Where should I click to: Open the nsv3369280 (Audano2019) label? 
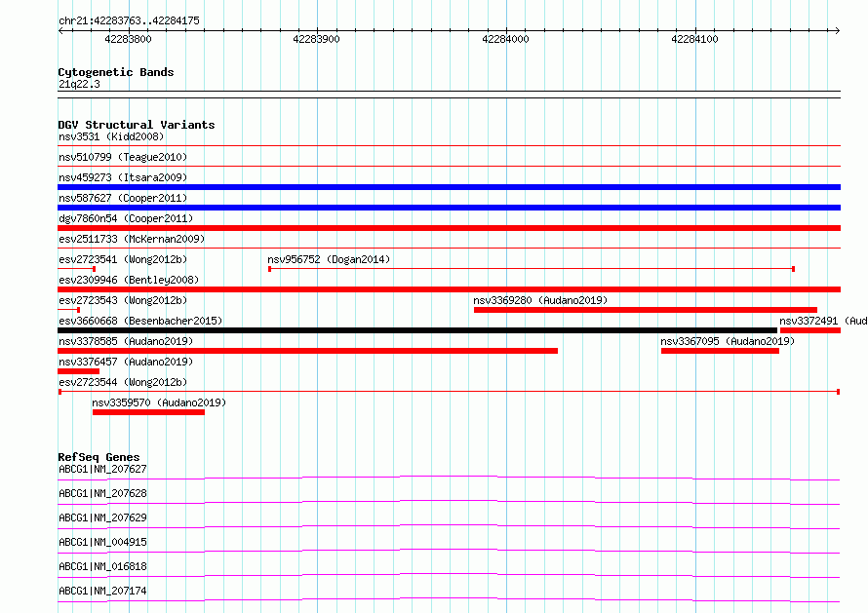[540, 300]
